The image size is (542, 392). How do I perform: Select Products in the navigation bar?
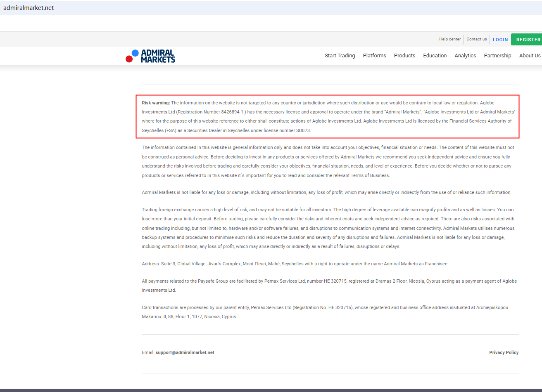pos(405,56)
